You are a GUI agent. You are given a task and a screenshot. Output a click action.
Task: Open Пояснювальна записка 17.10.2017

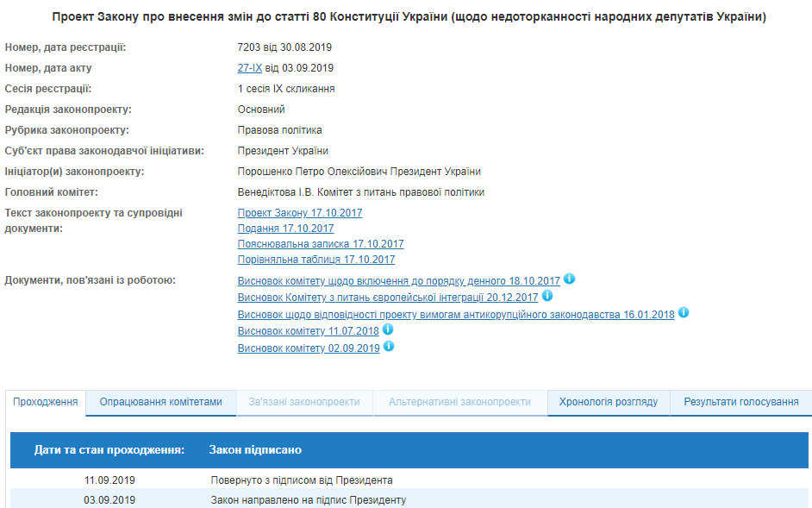tap(320, 244)
